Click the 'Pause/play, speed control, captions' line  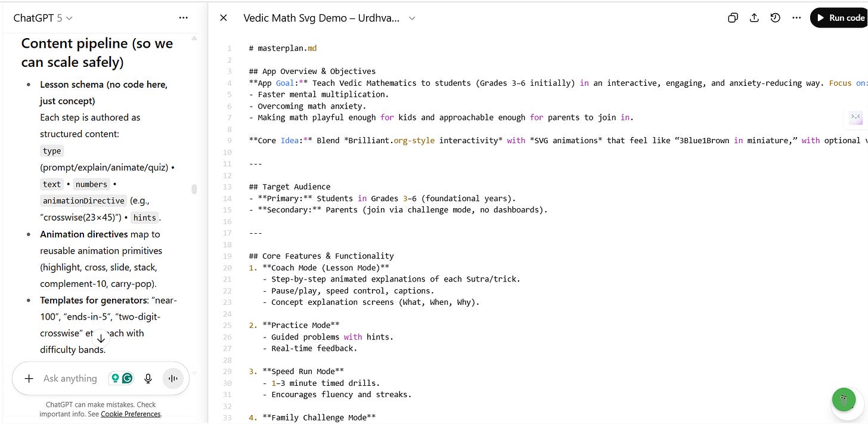(x=348, y=290)
